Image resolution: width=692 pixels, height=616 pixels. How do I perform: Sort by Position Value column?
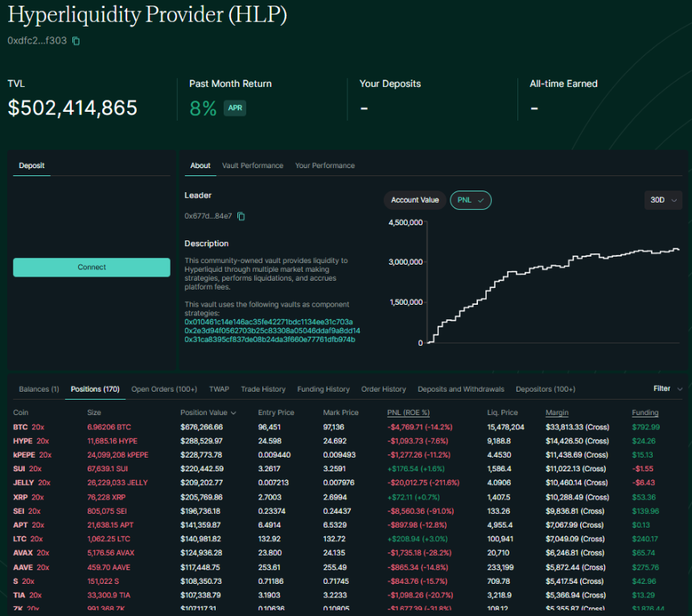pos(208,413)
